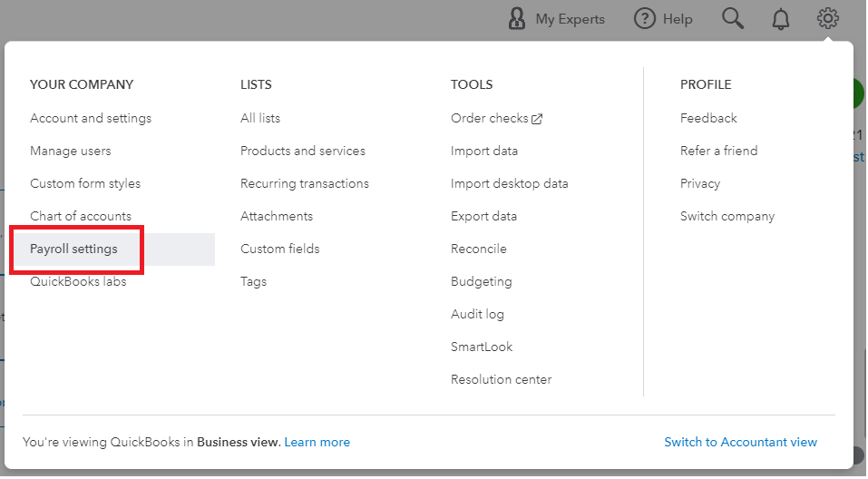The image size is (868, 479).
Task: Open My Experts person icon
Action: (517, 18)
